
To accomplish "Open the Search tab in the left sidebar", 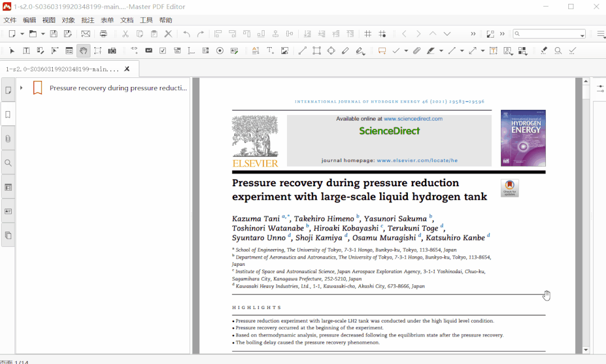I will (x=8, y=163).
